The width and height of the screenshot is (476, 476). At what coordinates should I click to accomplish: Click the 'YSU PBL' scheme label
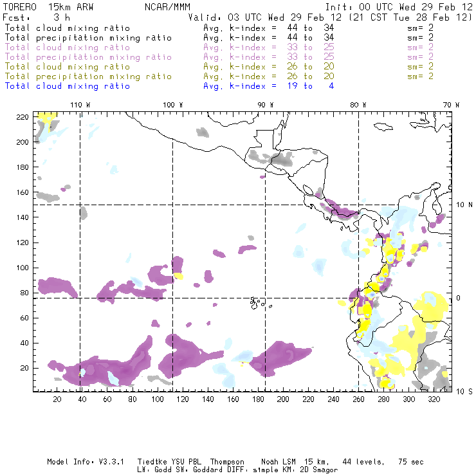click(187, 462)
